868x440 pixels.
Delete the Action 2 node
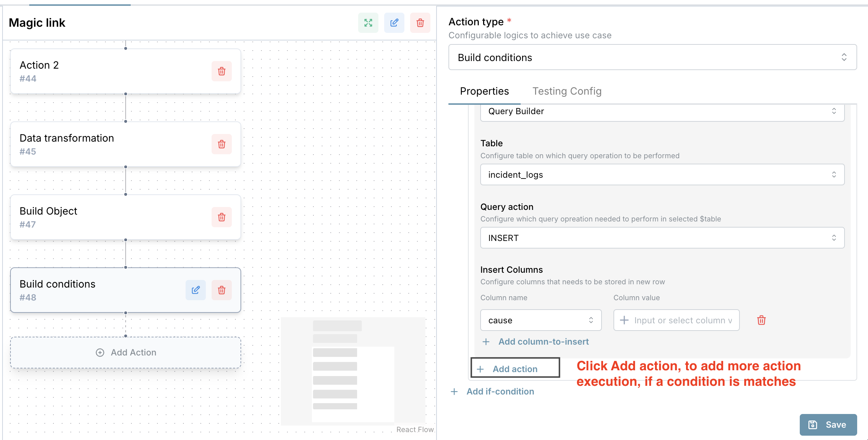click(221, 71)
